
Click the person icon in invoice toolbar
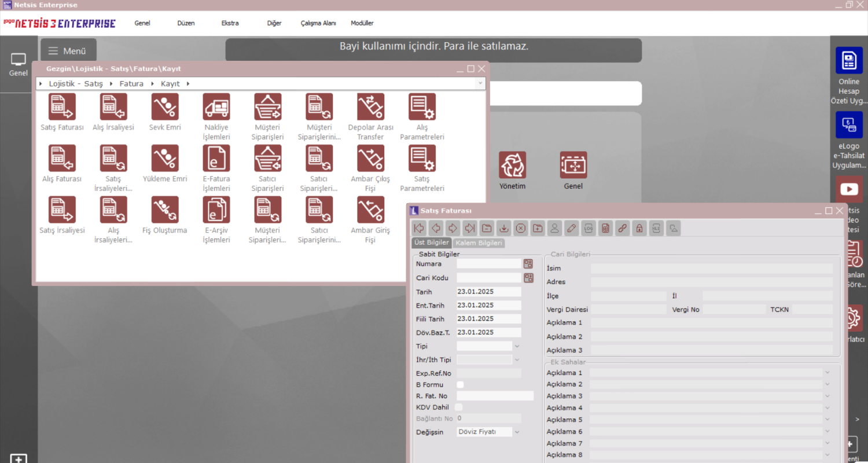(x=554, y=228)
